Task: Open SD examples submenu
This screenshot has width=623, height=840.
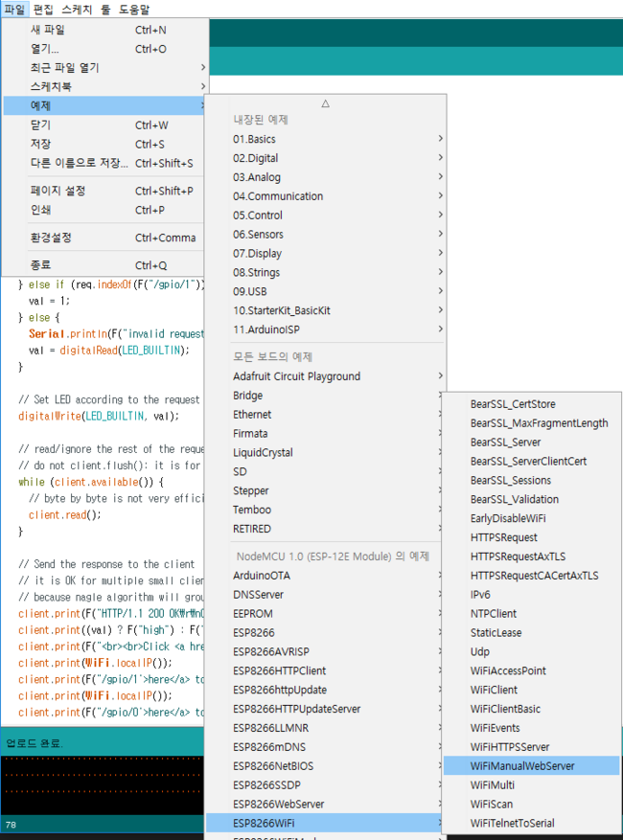Action: 326,471
